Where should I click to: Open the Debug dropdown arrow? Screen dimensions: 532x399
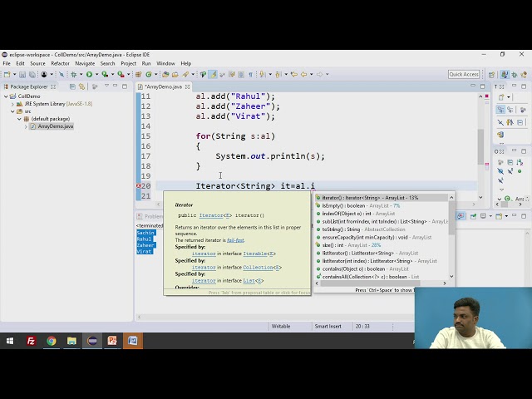(81, 74)
